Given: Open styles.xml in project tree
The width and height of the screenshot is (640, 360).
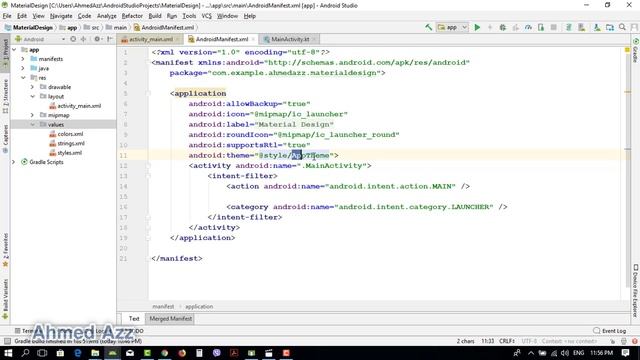Looking at the screenshot, I should click(69, 153).
